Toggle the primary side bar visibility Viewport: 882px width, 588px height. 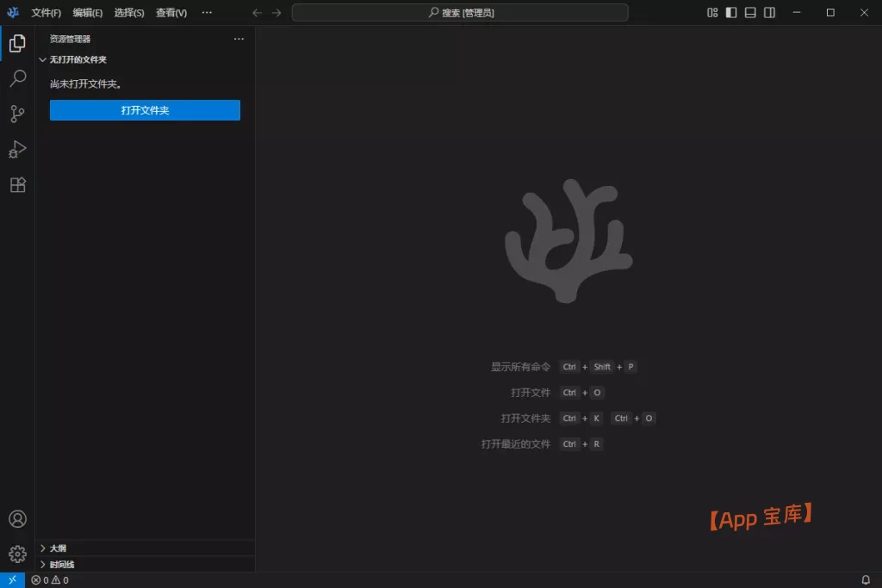[x=731, y=13]
